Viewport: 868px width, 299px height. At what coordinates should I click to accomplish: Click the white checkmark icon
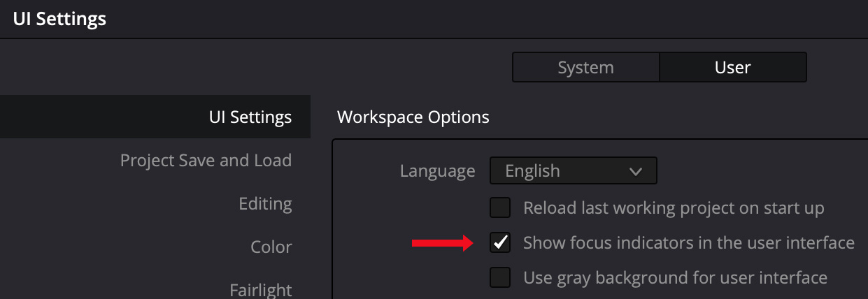click(500, 242)
